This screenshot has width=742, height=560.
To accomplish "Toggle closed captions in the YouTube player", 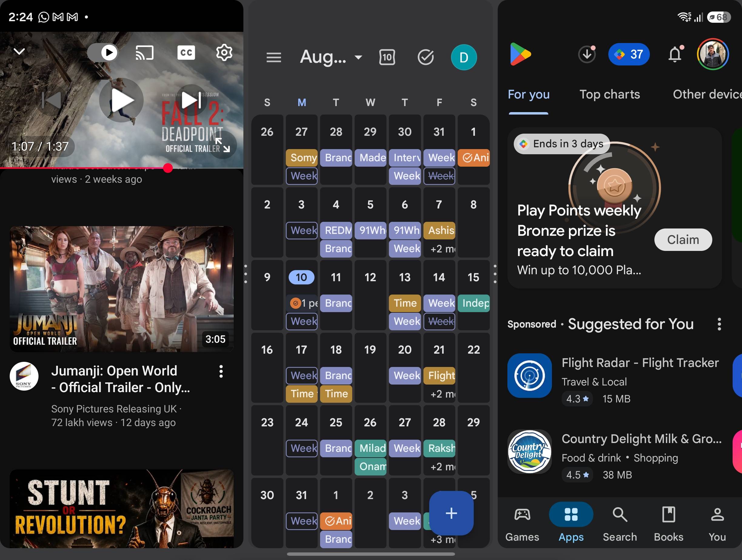I will pos(186,52).
